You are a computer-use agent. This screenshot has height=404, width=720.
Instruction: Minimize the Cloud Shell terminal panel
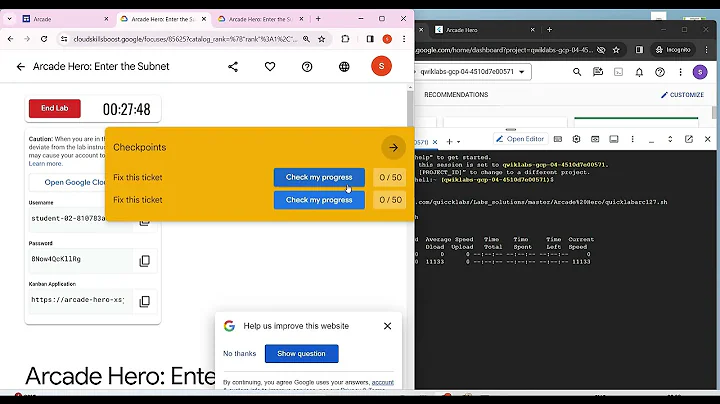click(651, 140)
